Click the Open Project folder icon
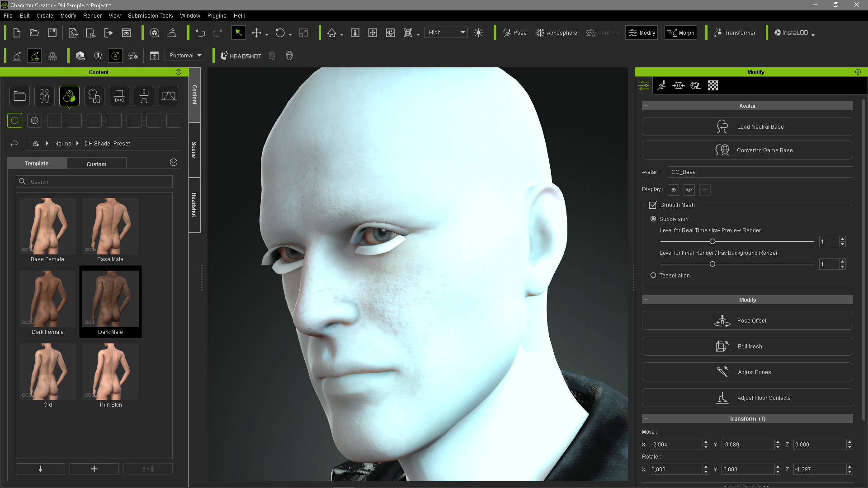 point(34,33)
